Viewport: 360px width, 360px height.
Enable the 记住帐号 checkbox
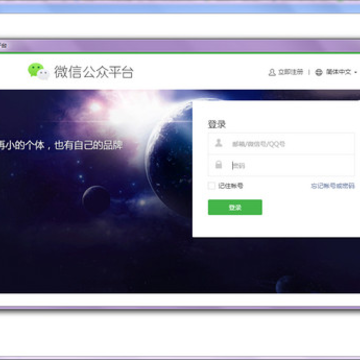coord(212,186)
